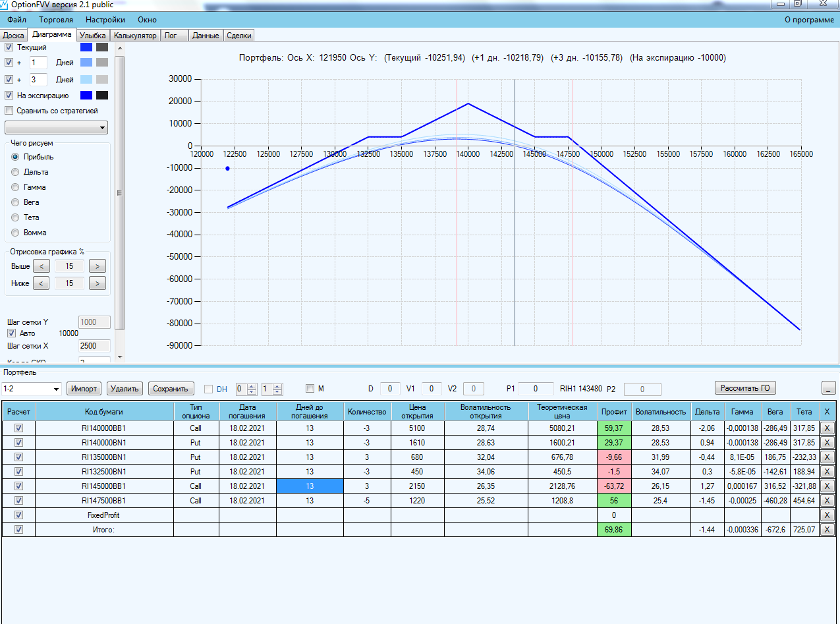Uncheck Расчет for Итого row

coord(18,529)
